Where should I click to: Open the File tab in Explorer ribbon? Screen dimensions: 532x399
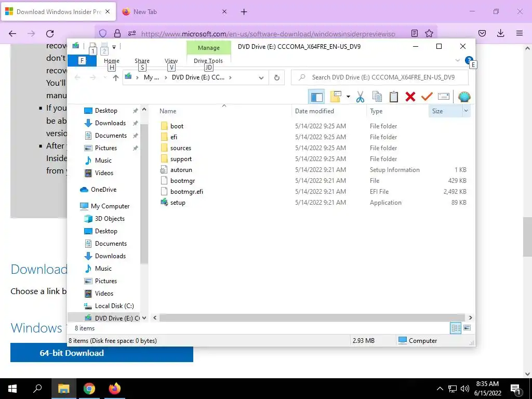[x=82, y=61]
